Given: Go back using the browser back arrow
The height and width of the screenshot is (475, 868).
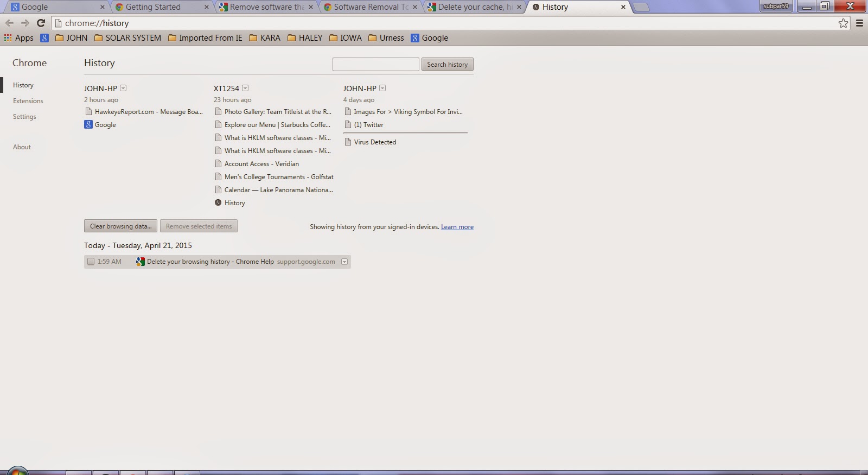Looking at the screenshot, I should click(x=9, y=23).
